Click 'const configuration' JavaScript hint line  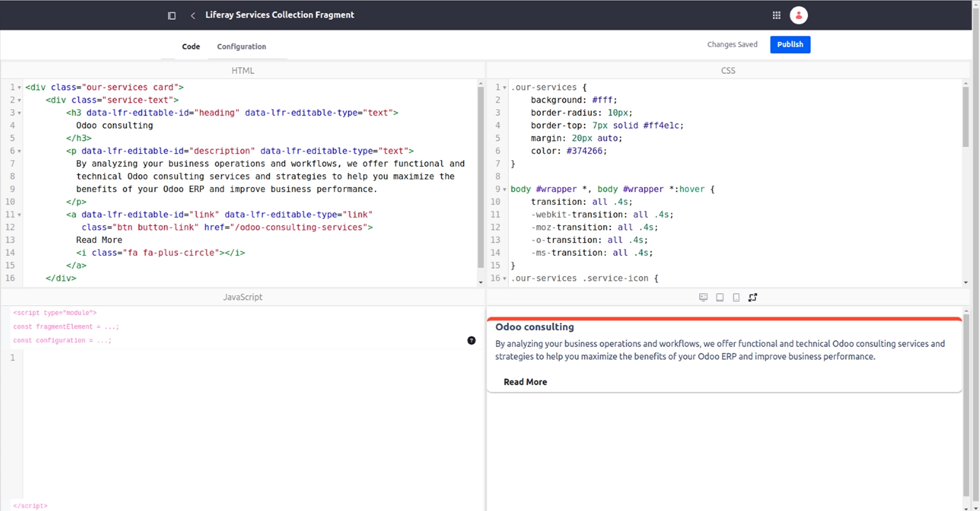[x=63, y=341]
